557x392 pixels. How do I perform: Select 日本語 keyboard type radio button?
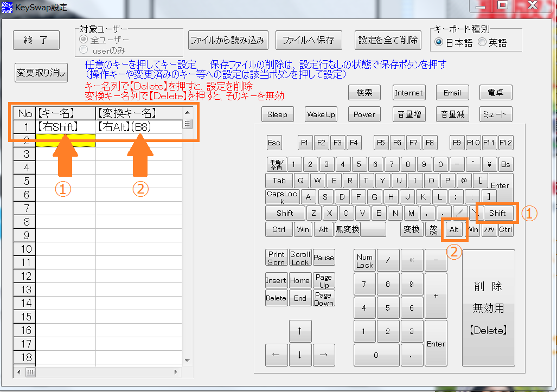pyautogui.click(x=439, y=42)
